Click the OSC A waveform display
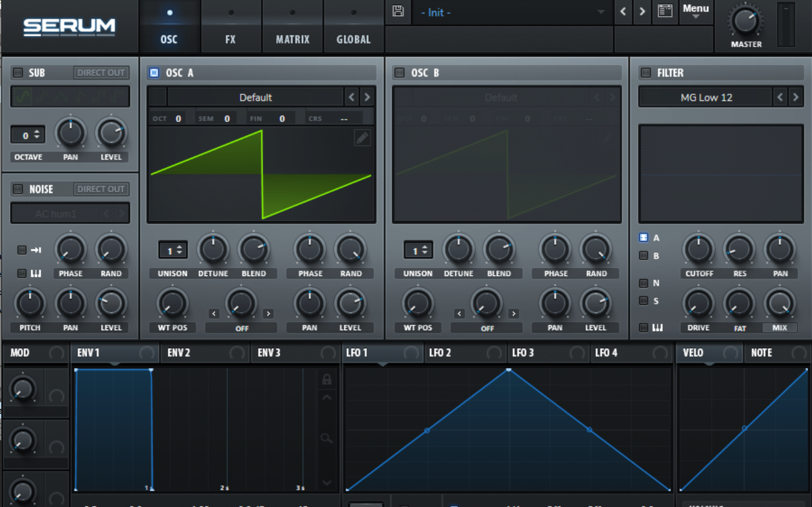812x507 pixels. click(261, 174)
